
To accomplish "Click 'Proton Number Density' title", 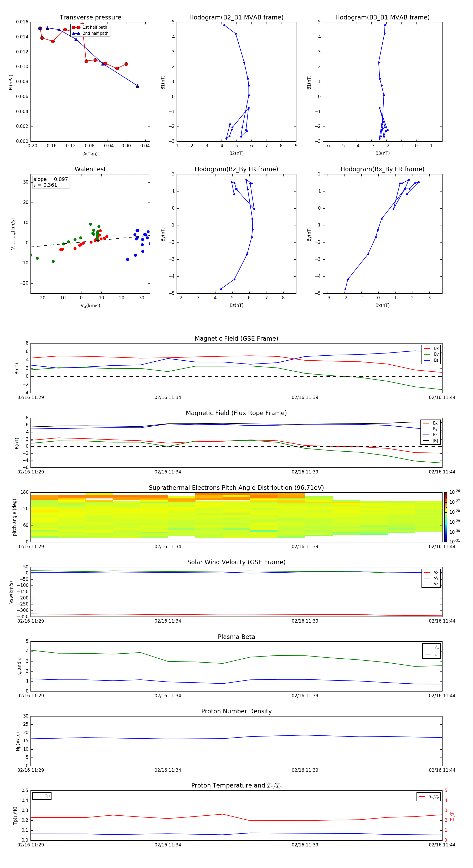I will [236, 711].
